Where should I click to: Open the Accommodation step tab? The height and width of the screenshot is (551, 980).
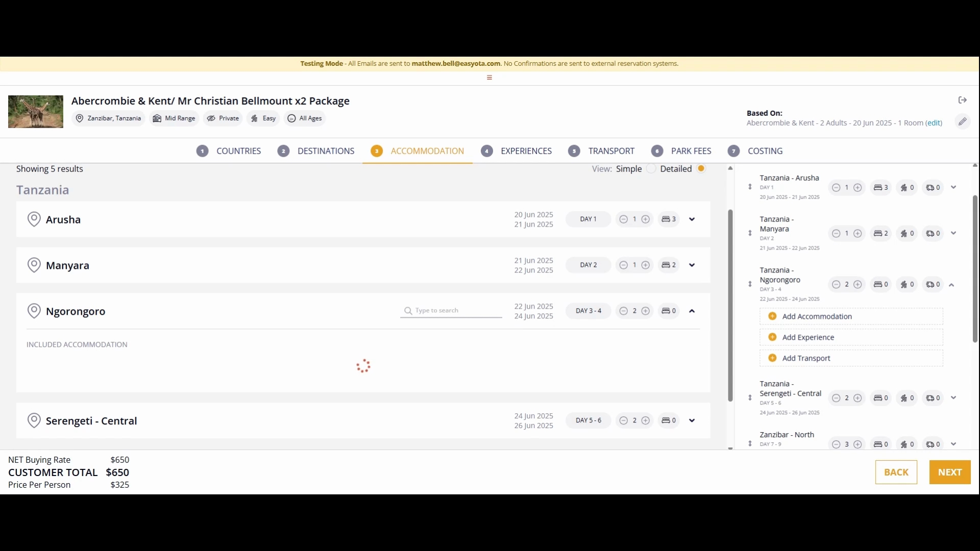coord(418,151)
